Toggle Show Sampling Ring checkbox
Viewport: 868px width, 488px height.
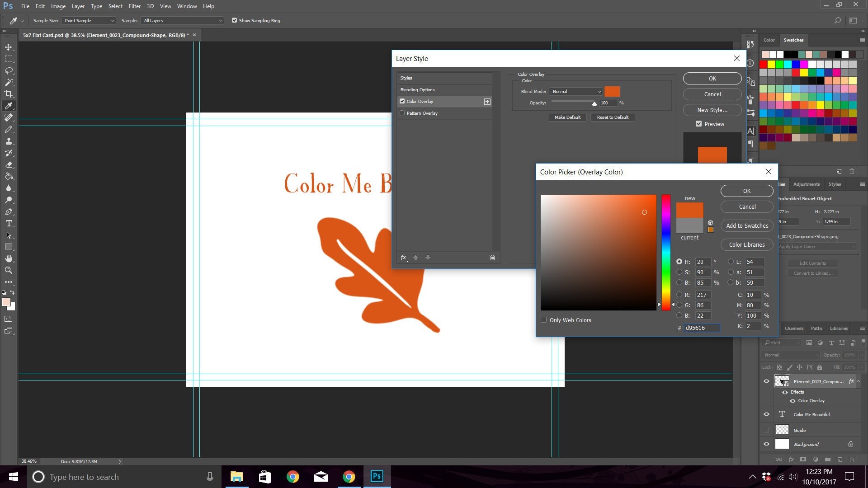[234, 20]
